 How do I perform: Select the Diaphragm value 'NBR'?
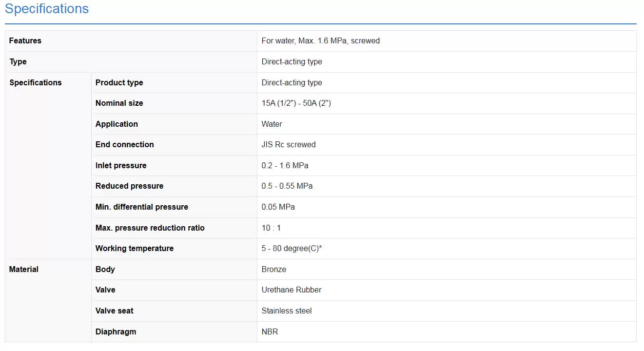[270, 332]
